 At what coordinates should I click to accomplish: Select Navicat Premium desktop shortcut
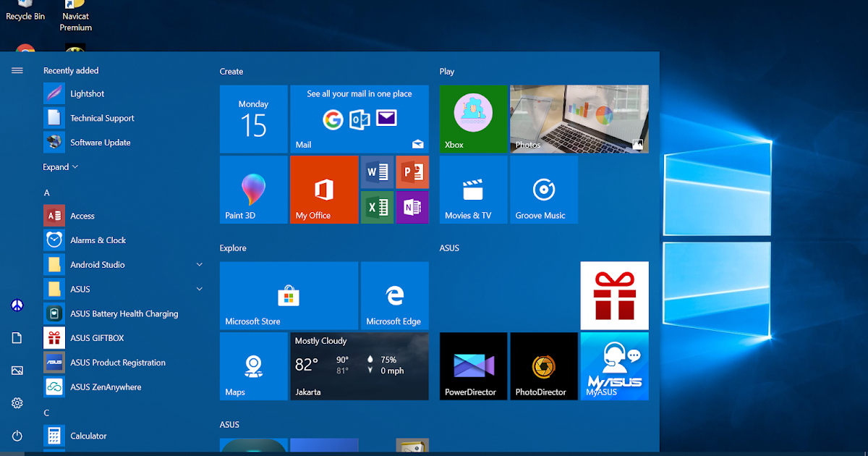point(76,16)
